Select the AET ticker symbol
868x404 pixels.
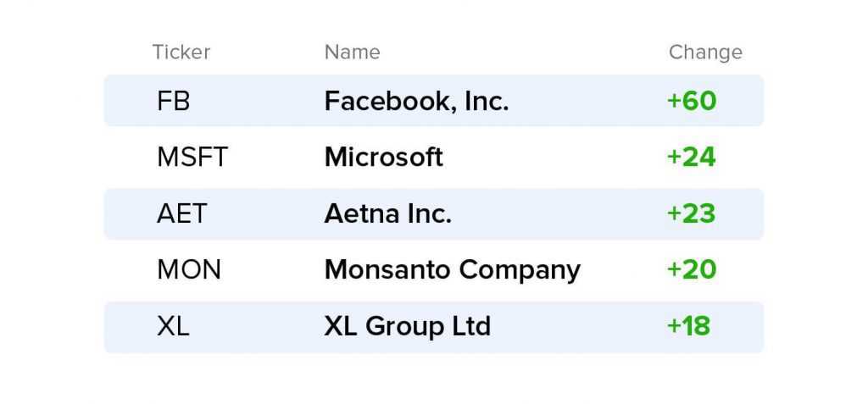pos(181,214)
